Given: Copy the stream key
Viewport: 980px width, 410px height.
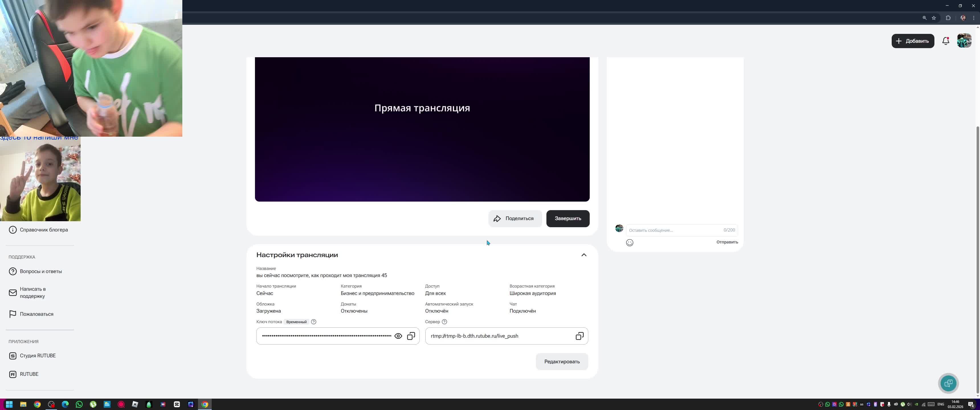Looking at the screenshot, I should pos(411,336).
